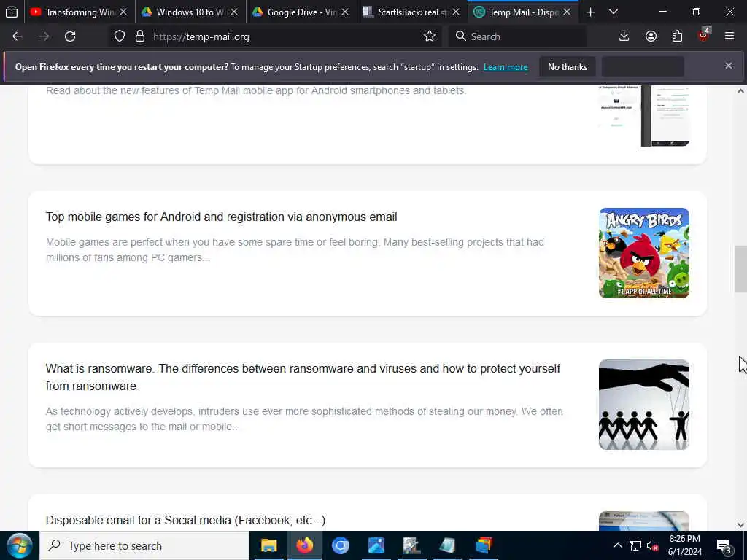Choose No thanks on startup prompt
Image resolution: width=747 pixels, height=560 pixels.
(x=568, y=66)
